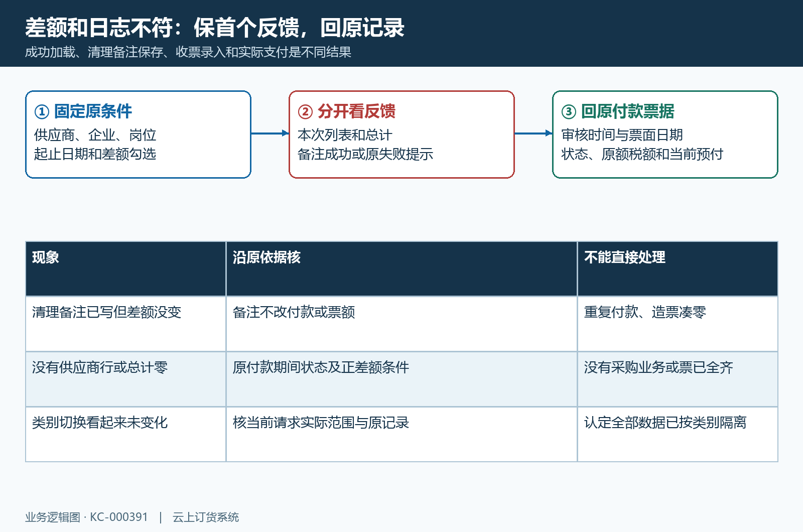Select the cell 原付款期间状态及正差额条件
Image resolution: width=803 pixels, height=532 pixels.
[x=401, y=379]
